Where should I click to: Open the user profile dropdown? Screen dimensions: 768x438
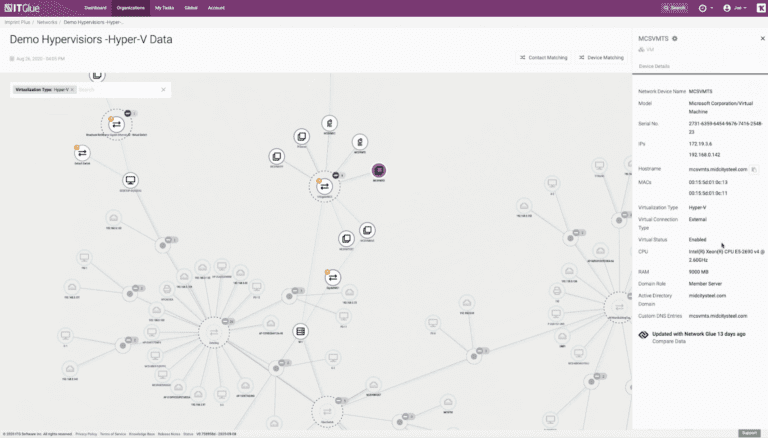735,8
